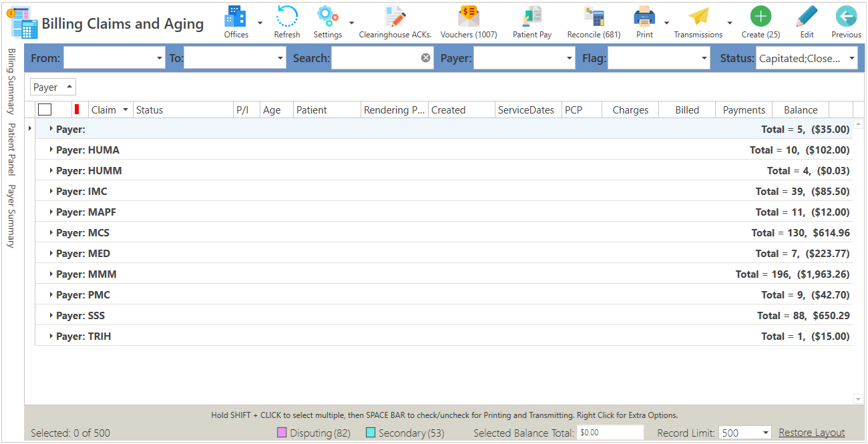Screen dimensions: 868x444
Task: Expand the Payer: MED group
Action: click(51, 253)
